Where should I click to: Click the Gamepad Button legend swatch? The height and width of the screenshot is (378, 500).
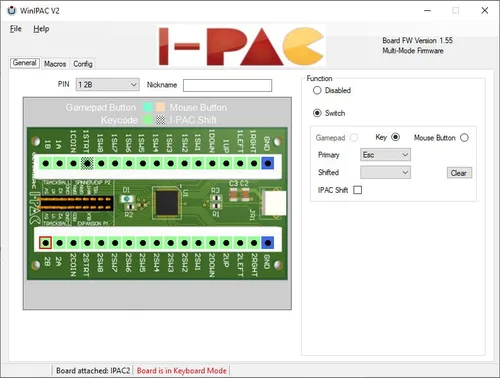(x=148, y=107)
